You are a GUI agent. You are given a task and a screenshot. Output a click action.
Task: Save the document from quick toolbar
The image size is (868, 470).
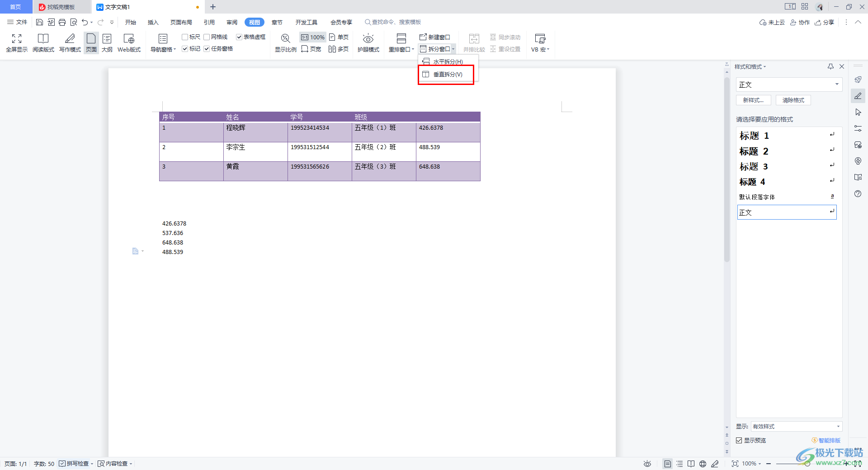[39, 22]
